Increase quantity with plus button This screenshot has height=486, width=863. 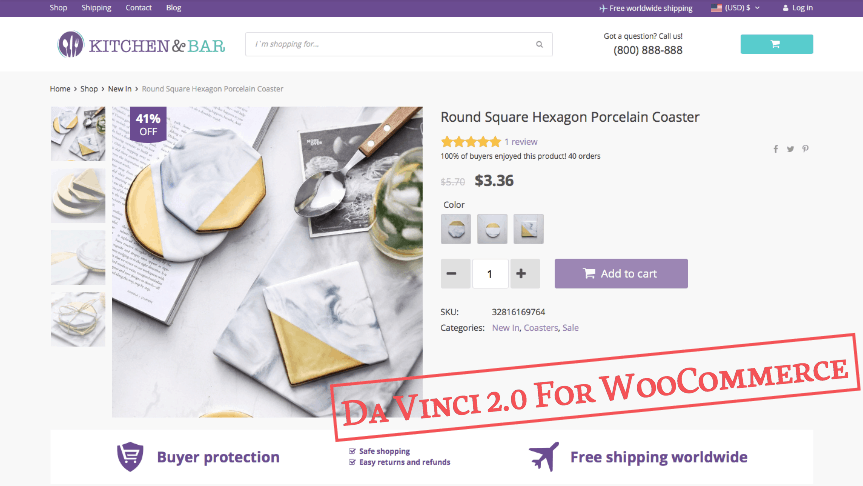(521, 274)
